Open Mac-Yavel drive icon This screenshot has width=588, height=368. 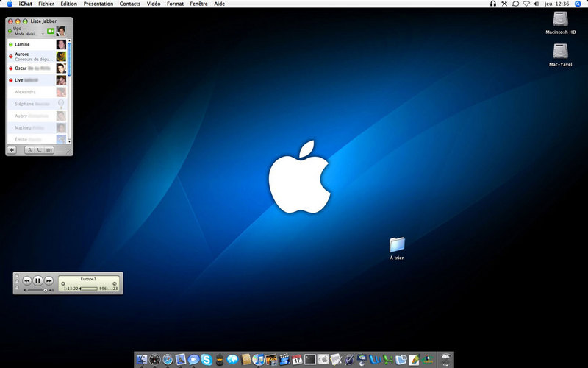(561, 54)
